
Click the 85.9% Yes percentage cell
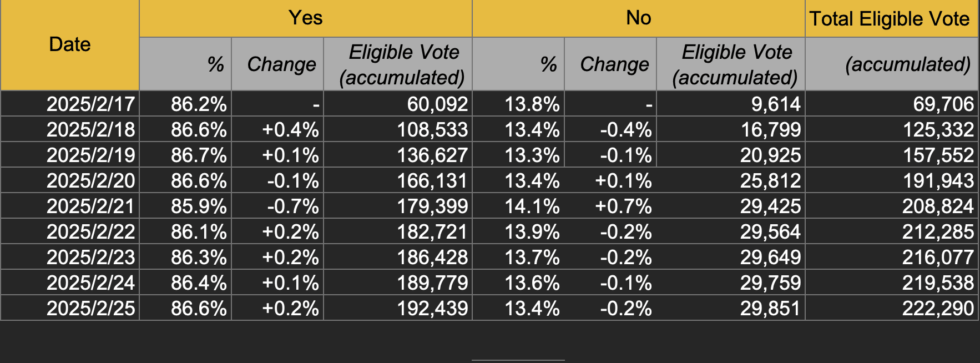coord(185,206)
